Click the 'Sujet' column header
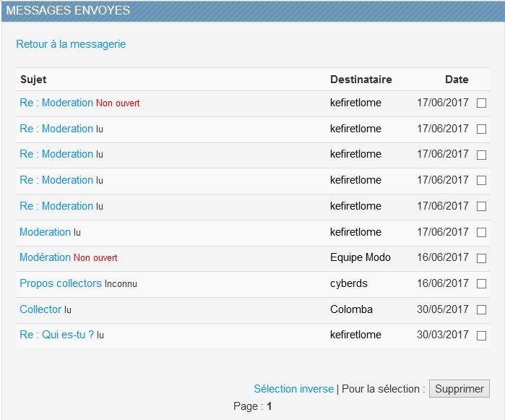This screenshot has height=420, width=505. (x=33, y=80)
